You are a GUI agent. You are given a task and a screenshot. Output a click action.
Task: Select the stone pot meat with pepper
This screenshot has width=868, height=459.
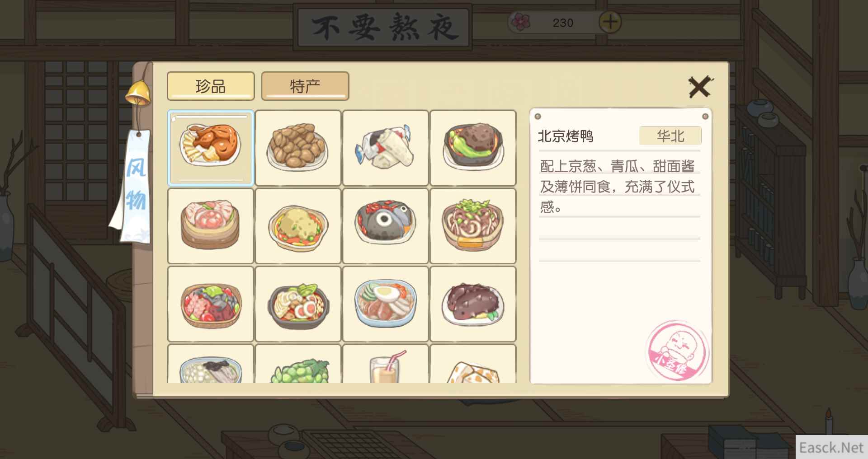(x=473, y=148)
